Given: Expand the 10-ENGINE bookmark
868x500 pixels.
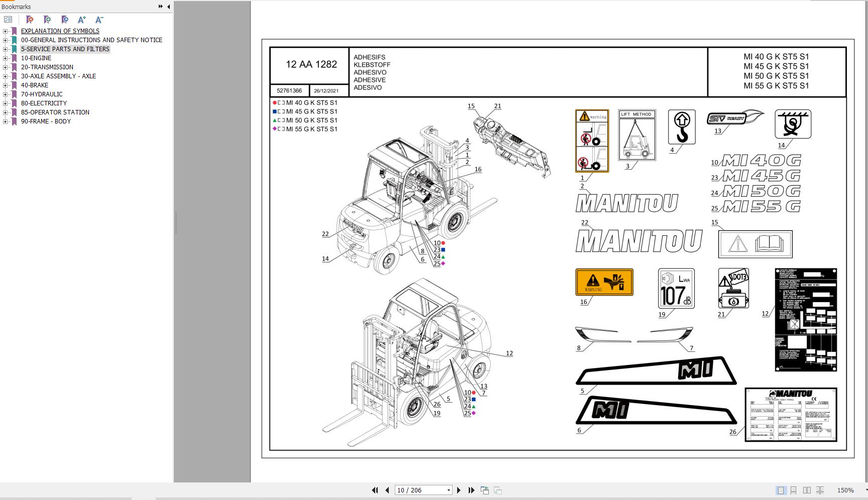Looking at the screenshot, I should click(x=5, y=58).
